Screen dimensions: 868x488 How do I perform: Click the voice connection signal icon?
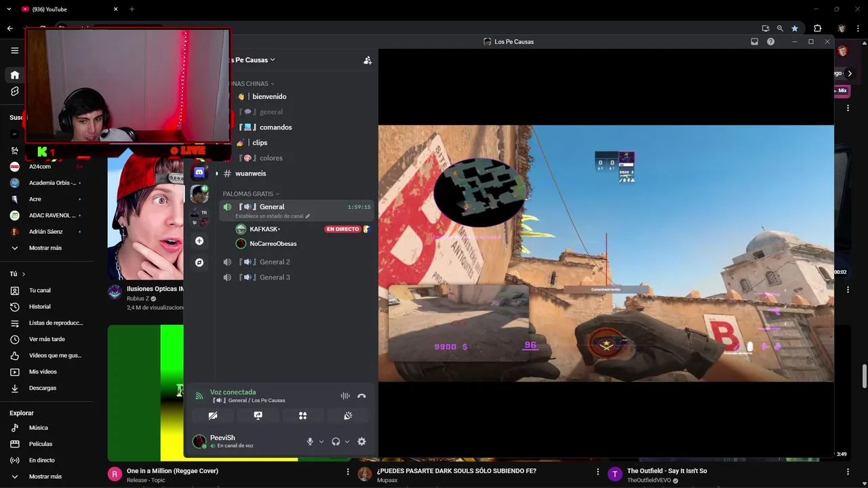(x=199, y=396)
